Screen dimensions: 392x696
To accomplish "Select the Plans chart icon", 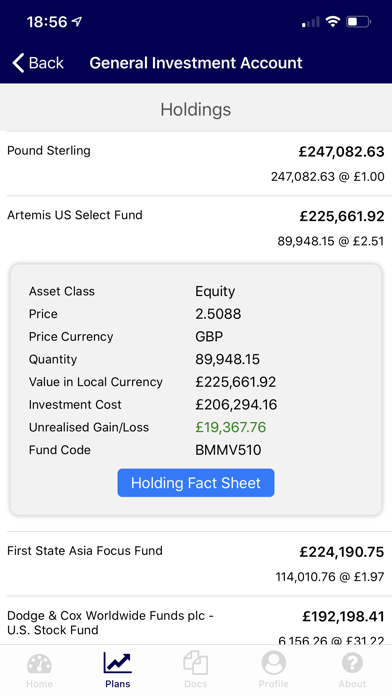I will pos(118,663).
